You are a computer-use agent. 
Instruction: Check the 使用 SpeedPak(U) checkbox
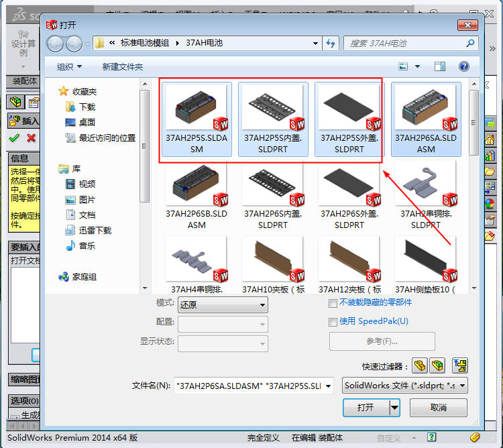click(333, 322)
